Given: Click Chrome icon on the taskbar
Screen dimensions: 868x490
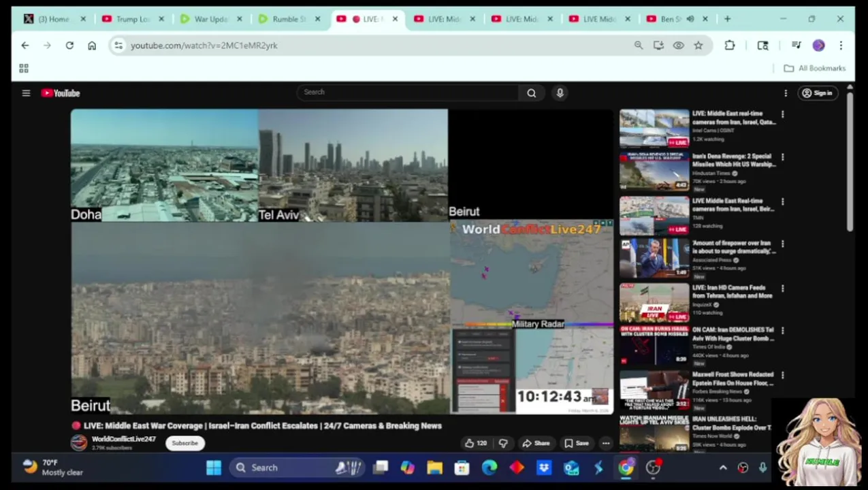Looking at the screenshot, I should click(x=626, y=468).
